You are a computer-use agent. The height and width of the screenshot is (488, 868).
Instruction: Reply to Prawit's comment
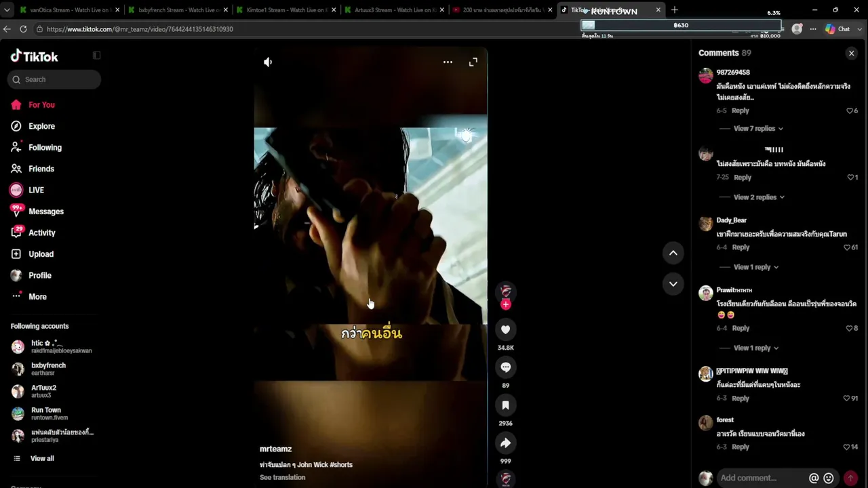[x=741, y=328]
